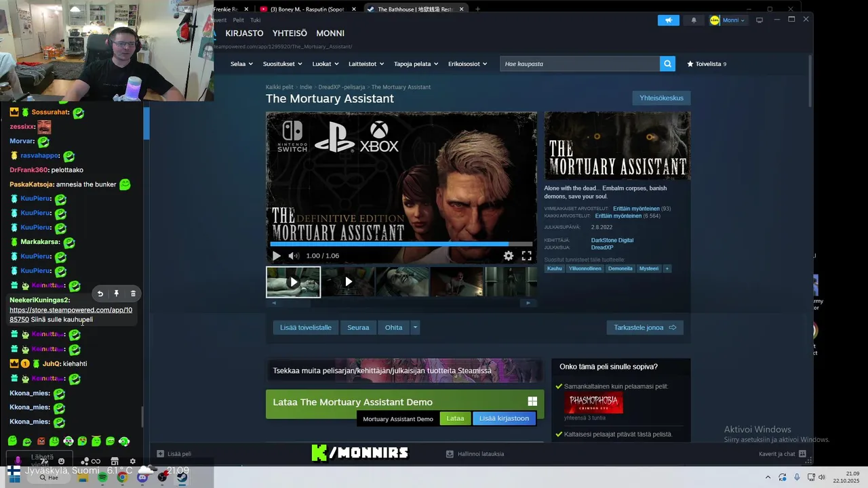Expand the Erikoisosiot store menu

coord(468,64)
